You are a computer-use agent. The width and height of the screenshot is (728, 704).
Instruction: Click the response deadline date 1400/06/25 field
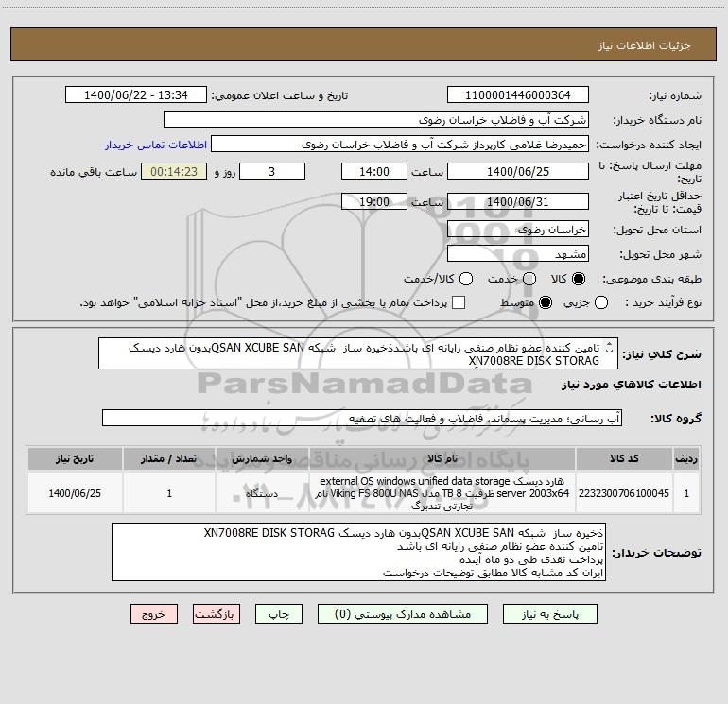pos(518,171)
